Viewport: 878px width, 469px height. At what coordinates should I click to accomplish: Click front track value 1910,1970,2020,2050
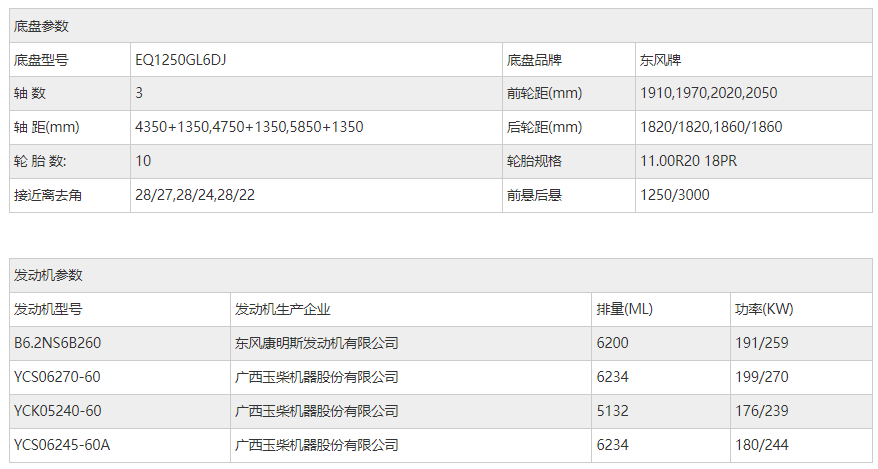[x=708, y=93]
